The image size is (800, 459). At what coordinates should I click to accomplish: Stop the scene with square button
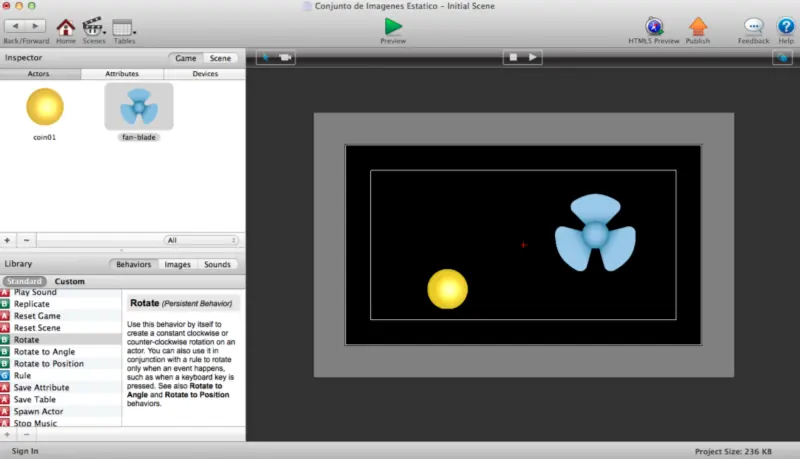click(513, 57)
